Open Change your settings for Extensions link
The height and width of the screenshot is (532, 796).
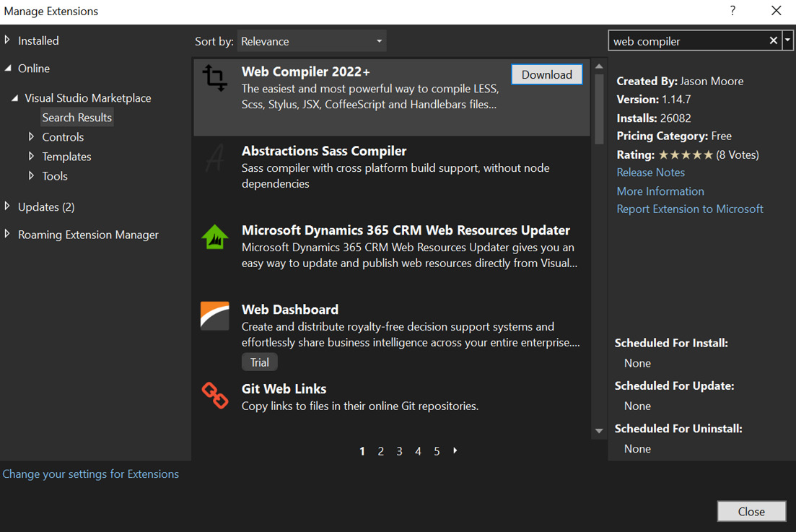[x=90, y=474]
